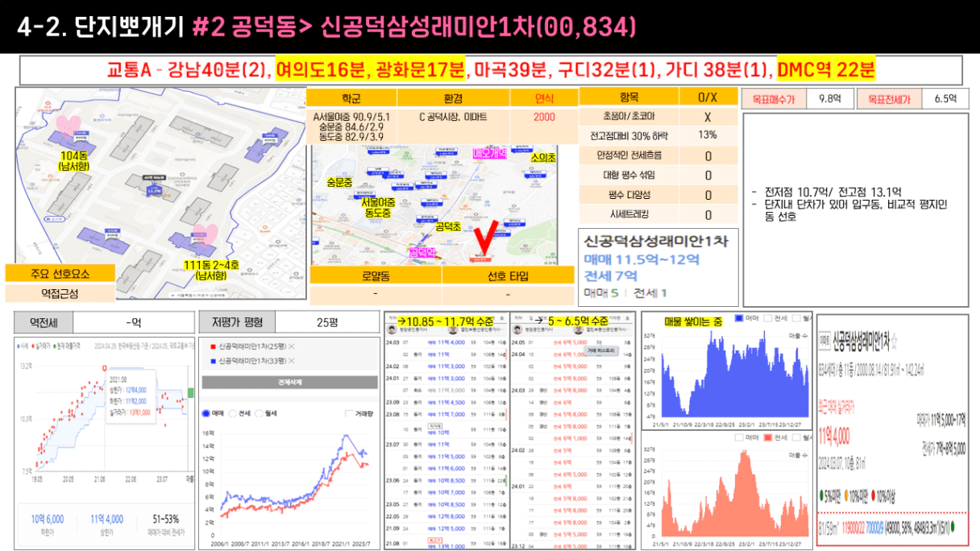Viewport: 980px width, 551px height.
Task: Click the 저평가 평형 label cell
Action: [x=237, y=322]
